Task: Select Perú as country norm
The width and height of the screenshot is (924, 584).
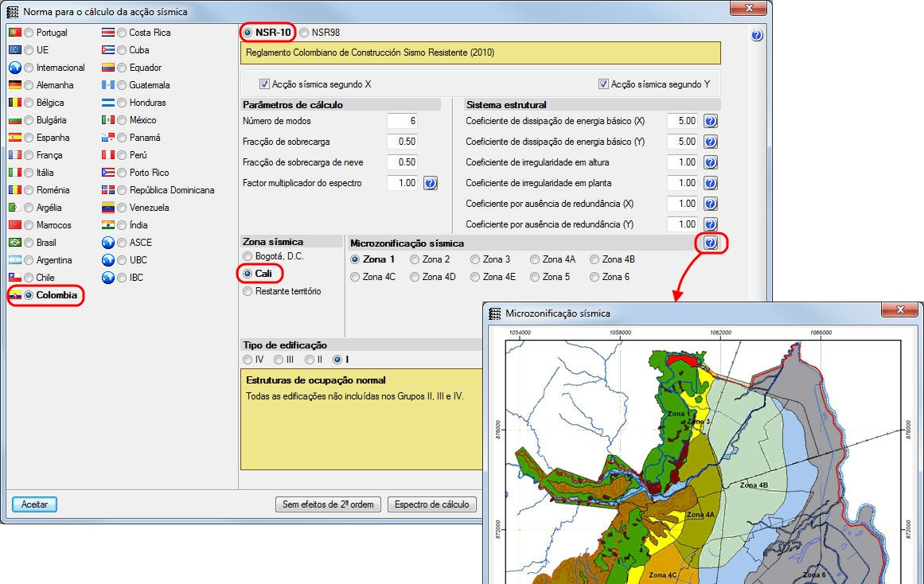Action: click(x=122, y=155)
